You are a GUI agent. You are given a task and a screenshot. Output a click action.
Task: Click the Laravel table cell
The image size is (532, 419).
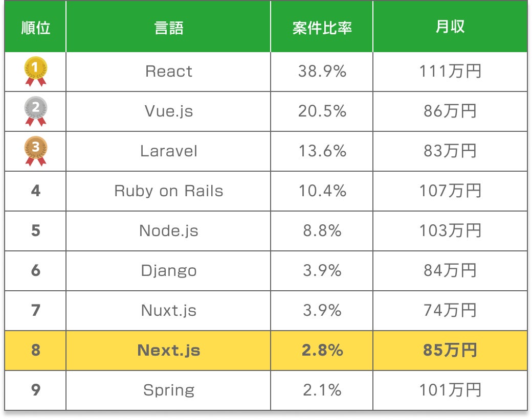pyautogui.click(x=169, y=151)
